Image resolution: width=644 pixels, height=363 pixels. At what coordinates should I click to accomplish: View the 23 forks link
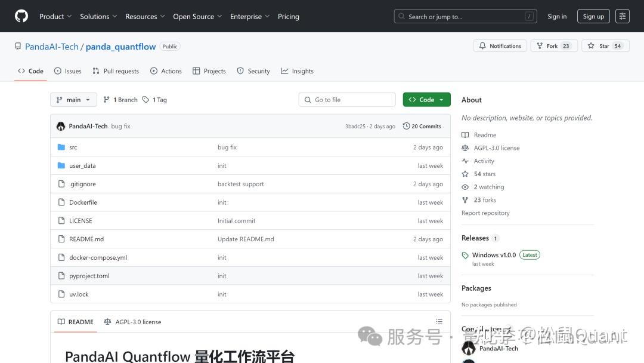[485, 200]
